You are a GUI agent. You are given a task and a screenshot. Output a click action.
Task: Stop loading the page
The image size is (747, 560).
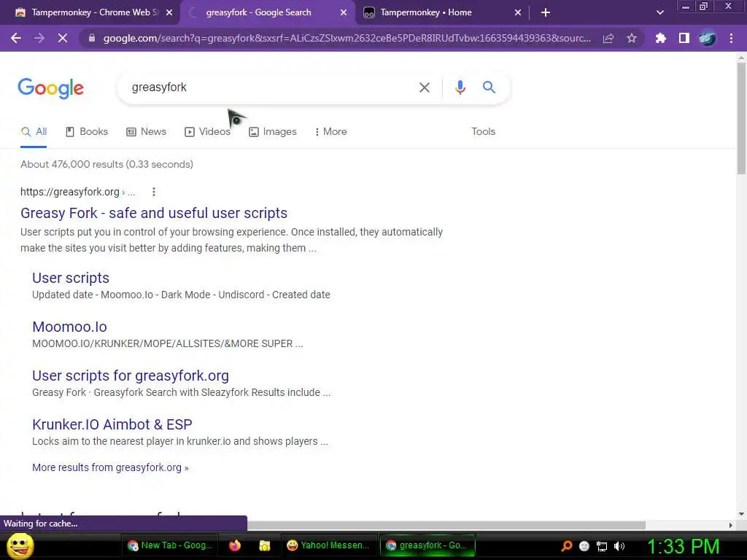coord(63,38)
